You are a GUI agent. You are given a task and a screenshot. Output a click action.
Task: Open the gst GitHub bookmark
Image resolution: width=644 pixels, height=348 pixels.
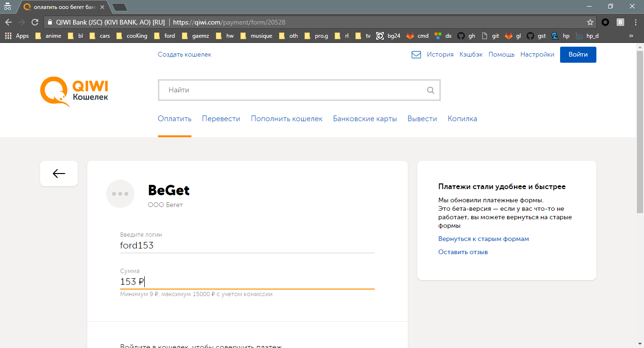[537, 36]
